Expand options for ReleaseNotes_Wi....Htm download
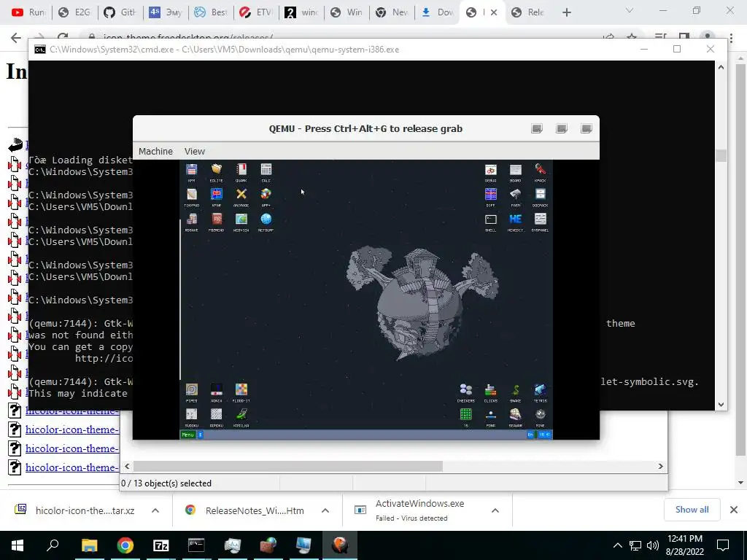747x560 pixels. (325, 510)
